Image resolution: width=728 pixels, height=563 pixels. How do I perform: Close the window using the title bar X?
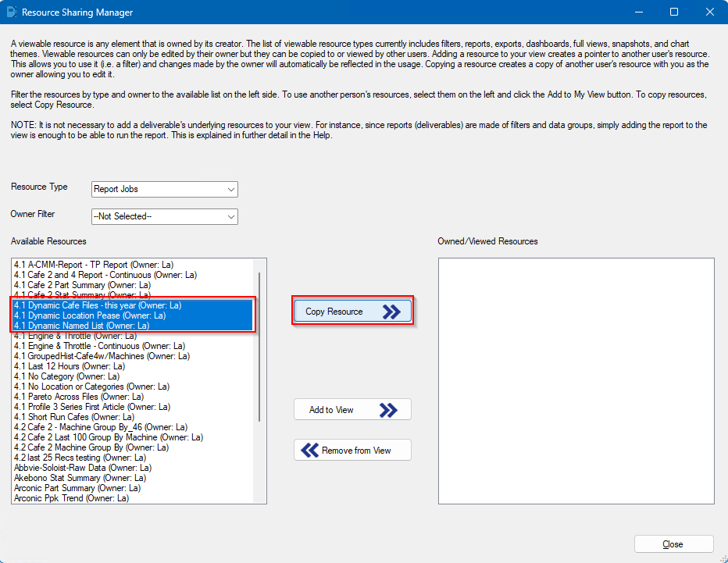pos(709,12)
